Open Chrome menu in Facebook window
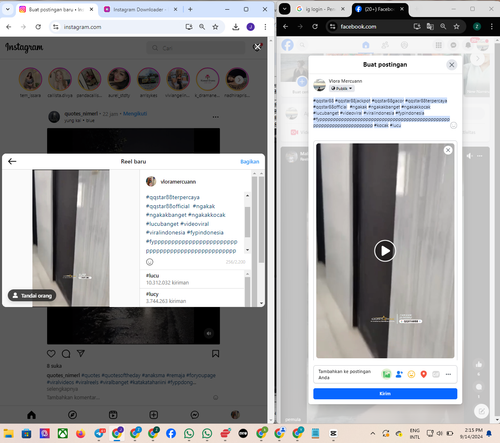The height and width of the screenshot is (443, 500). (492, 26)
